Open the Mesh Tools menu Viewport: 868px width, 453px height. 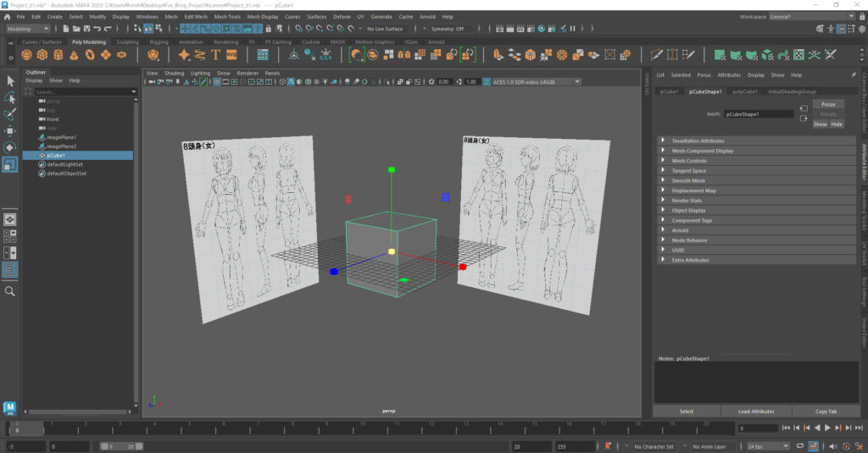pyautogui.click(x=227, y=17)
